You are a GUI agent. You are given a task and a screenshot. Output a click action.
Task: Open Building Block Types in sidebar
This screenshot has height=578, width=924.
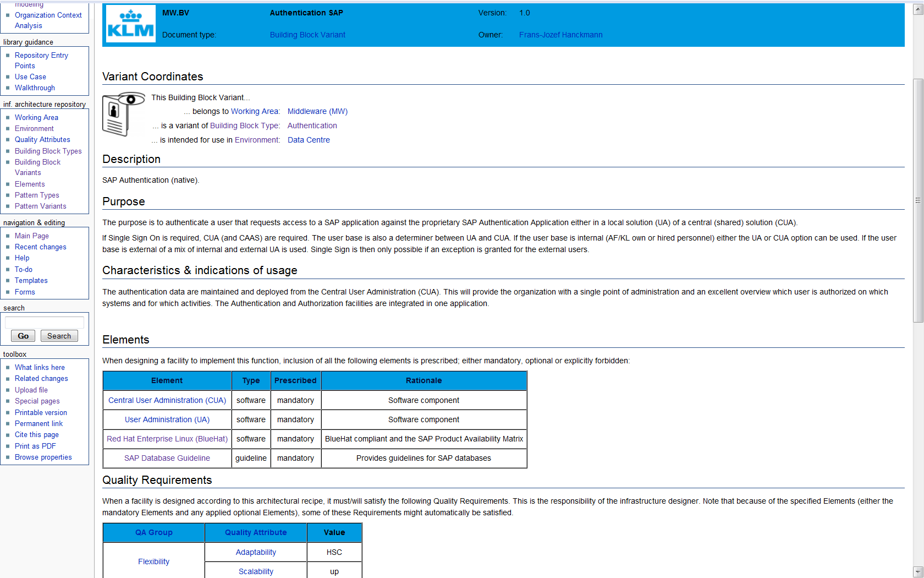(x=48, y=151)
